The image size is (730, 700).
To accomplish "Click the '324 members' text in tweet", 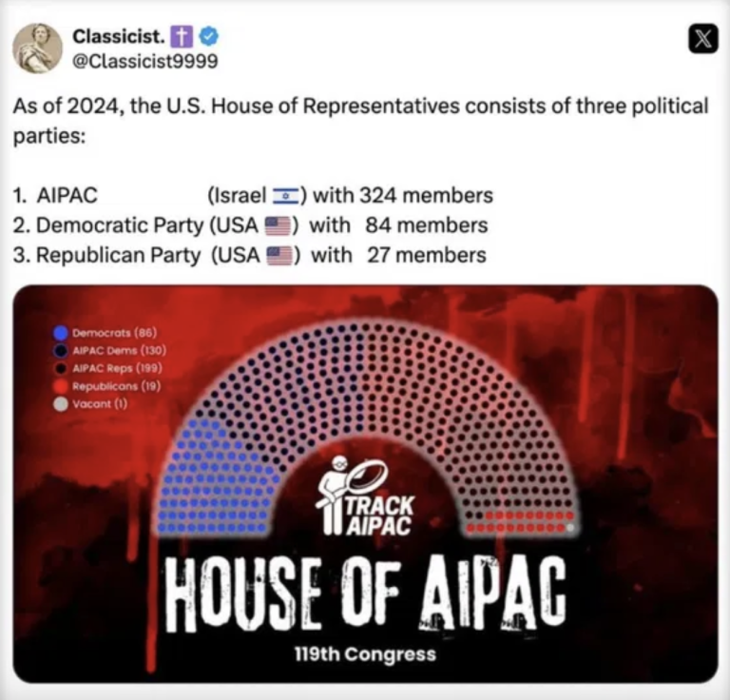I will click(x=426, y=195).
